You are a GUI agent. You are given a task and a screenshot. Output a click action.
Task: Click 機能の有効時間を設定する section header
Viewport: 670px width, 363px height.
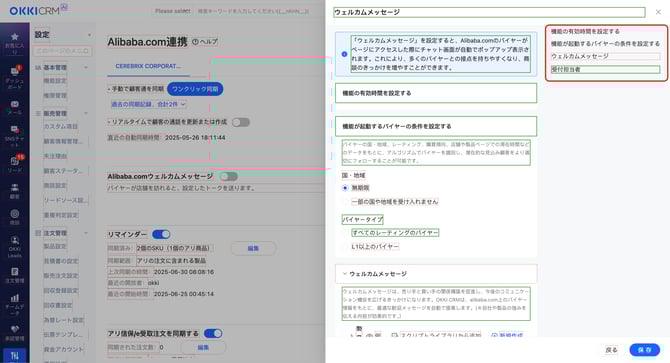point(436,93)
